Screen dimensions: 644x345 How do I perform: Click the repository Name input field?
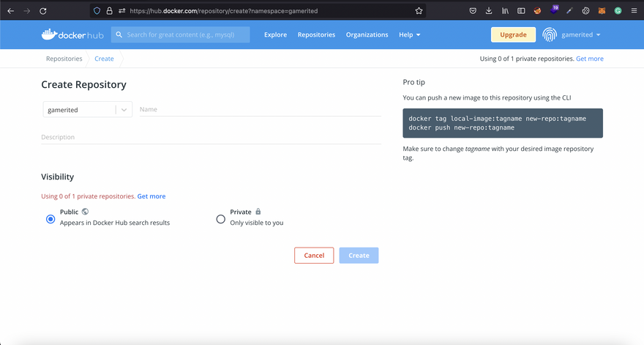(x=260, y=110)
